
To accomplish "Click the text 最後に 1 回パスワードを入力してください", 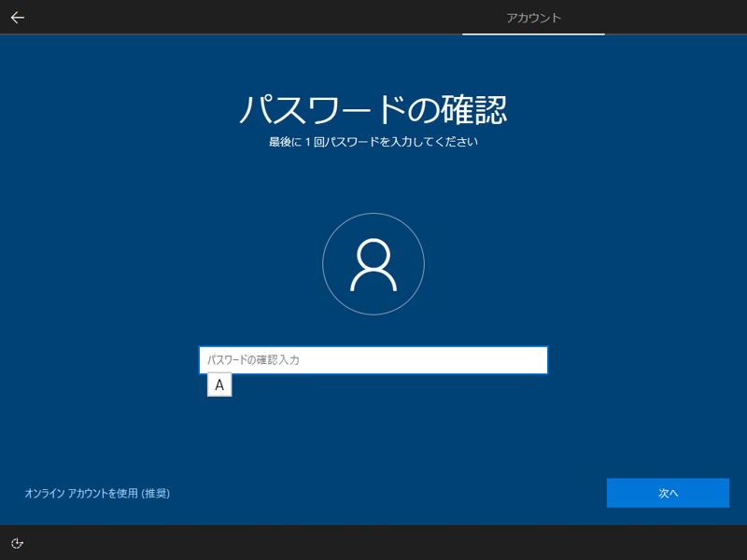I will coord(373,142).
